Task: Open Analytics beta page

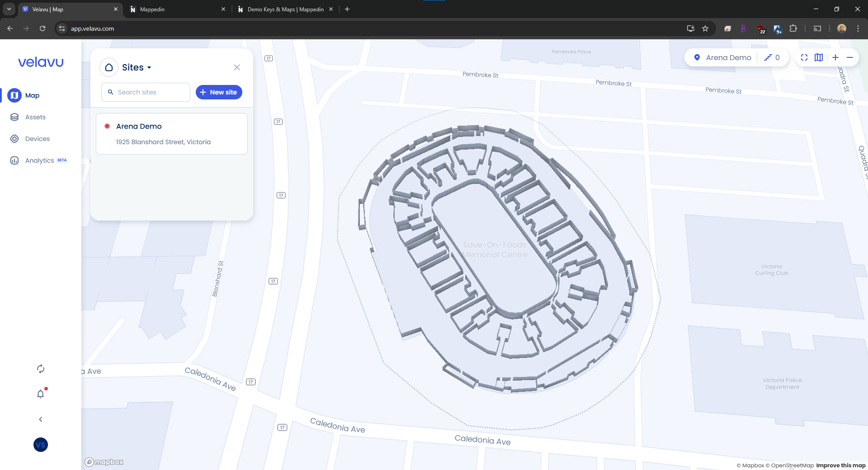Action: (39, 160)
